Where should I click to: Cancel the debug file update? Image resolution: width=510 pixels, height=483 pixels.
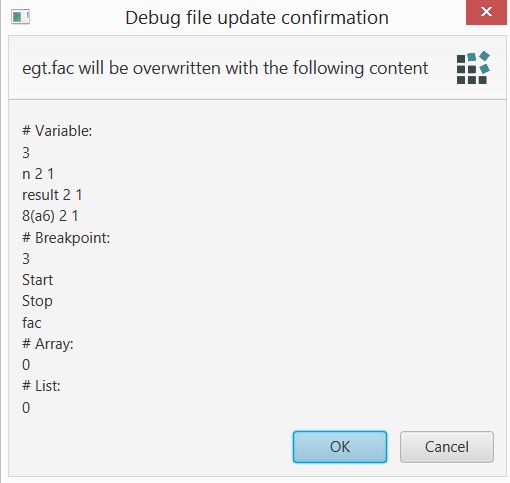tap(447, 447)
